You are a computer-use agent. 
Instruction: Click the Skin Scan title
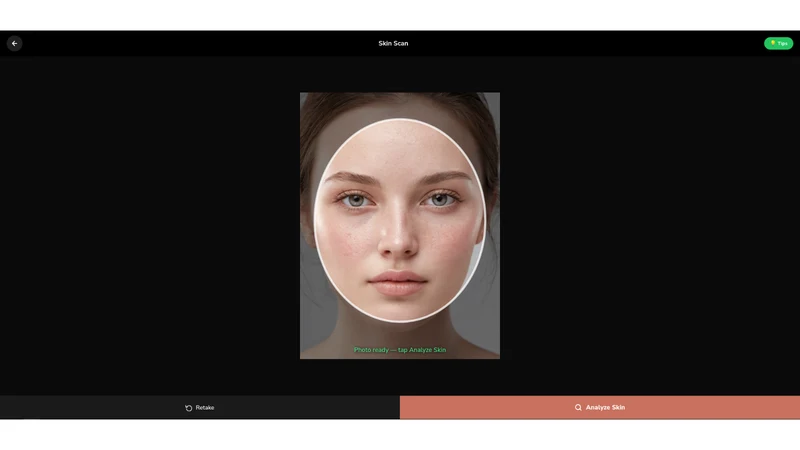click(393, 43)
